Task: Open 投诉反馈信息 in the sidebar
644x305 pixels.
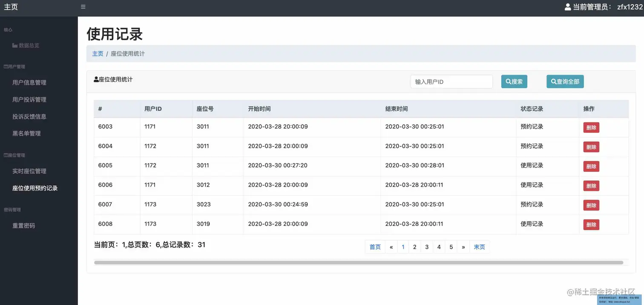Action: point(29,116)
